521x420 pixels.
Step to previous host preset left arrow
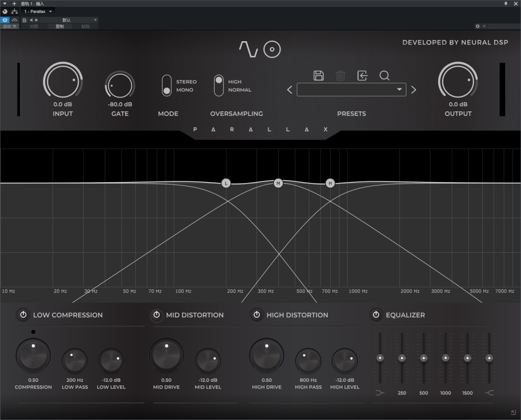tap(31, 20)
